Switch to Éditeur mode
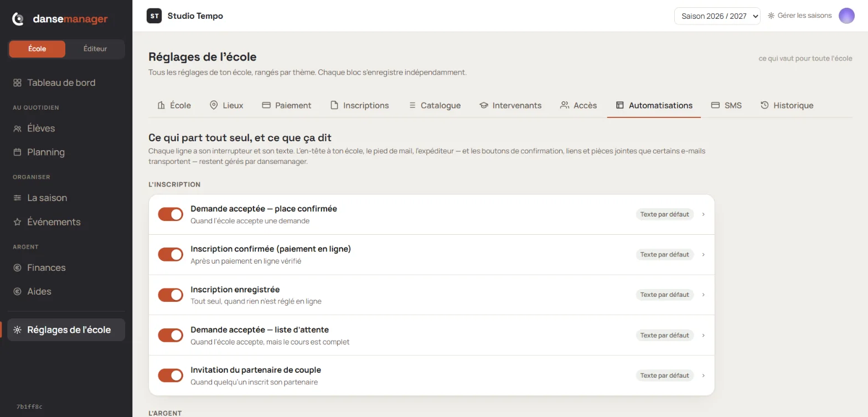868x417 pixels. [x=95, y=49]
